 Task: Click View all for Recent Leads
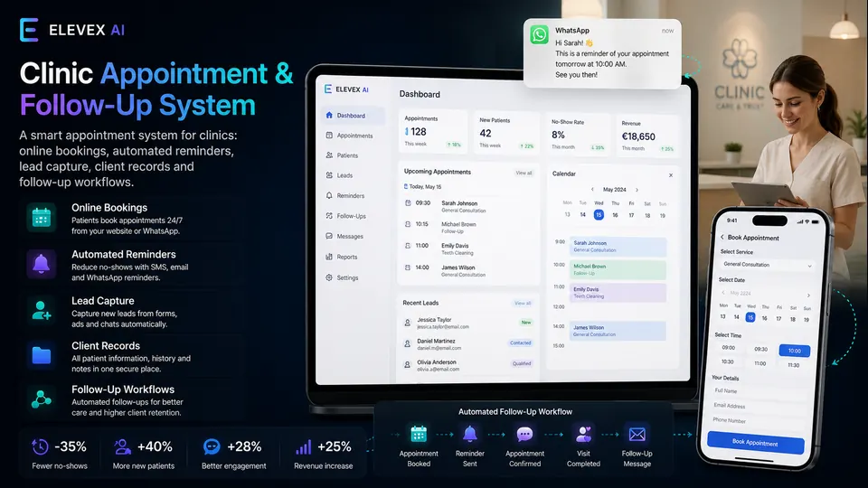[523, 304]
